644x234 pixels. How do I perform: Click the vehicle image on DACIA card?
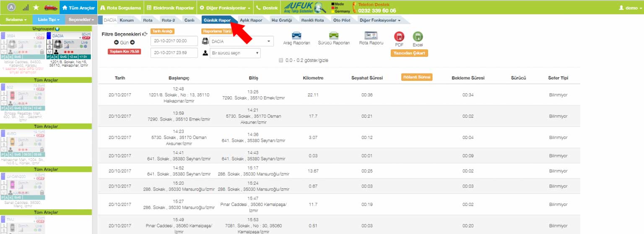58,45
